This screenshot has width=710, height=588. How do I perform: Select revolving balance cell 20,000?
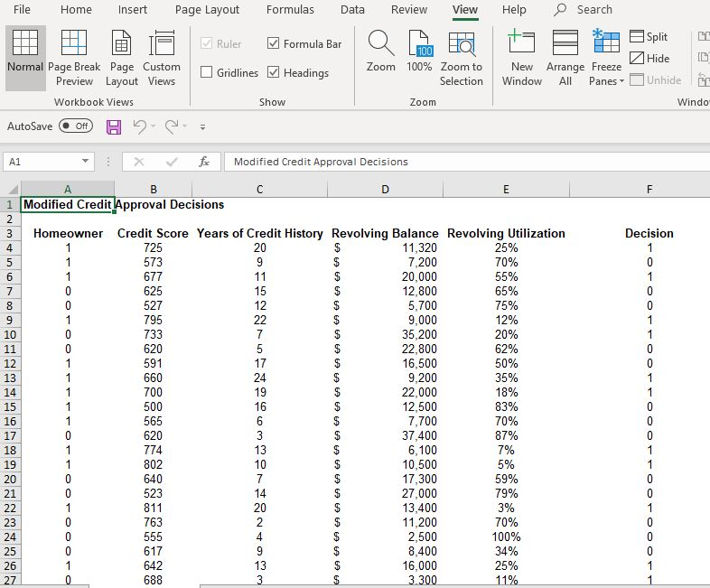coord(385,277)
